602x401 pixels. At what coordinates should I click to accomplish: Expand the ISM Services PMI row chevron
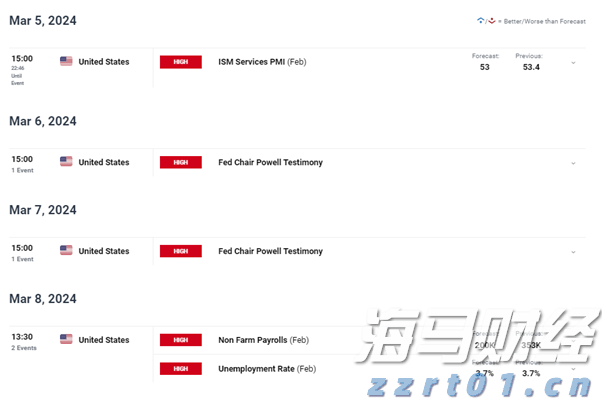coord(573,63)
